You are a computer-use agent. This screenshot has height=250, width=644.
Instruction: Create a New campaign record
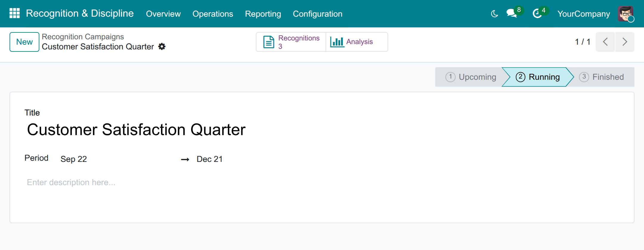tap(24, 42)
